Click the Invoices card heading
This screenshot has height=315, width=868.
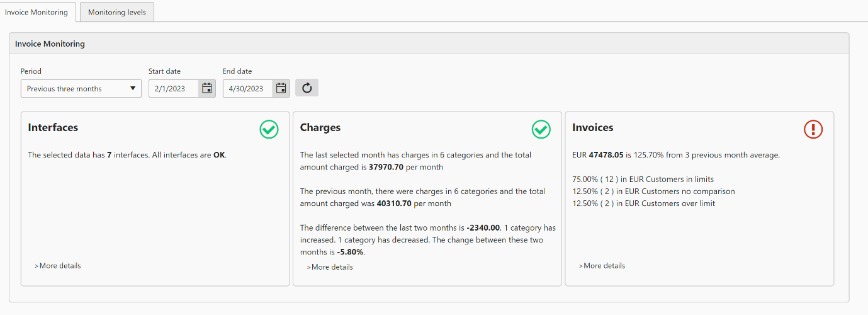pos(592,127)
